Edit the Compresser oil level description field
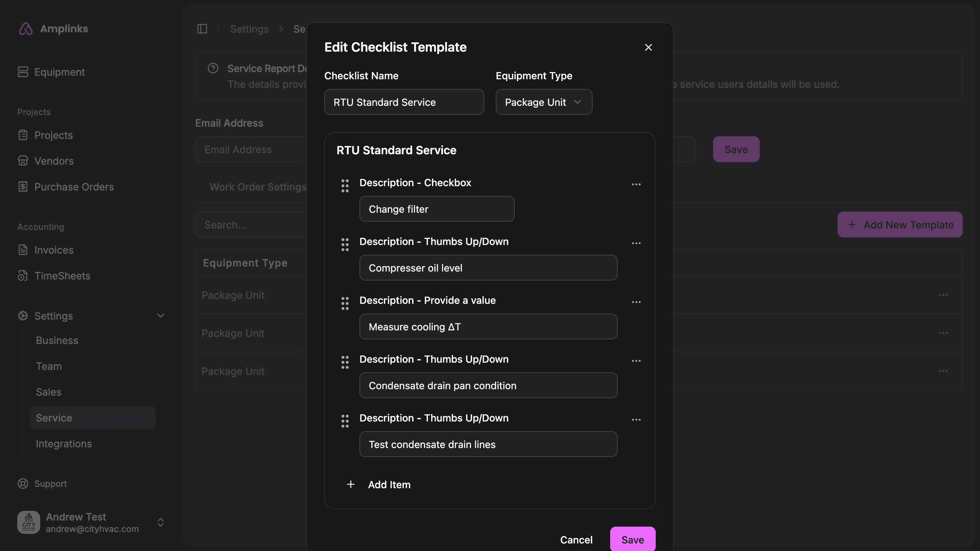 coord(488,268)
